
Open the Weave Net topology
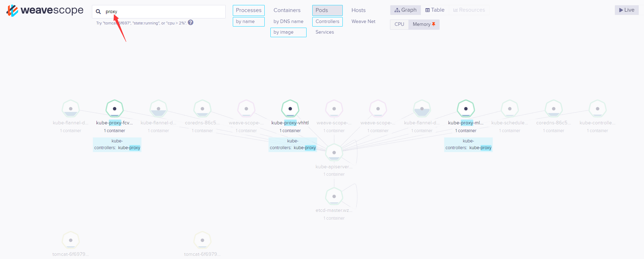363,22
